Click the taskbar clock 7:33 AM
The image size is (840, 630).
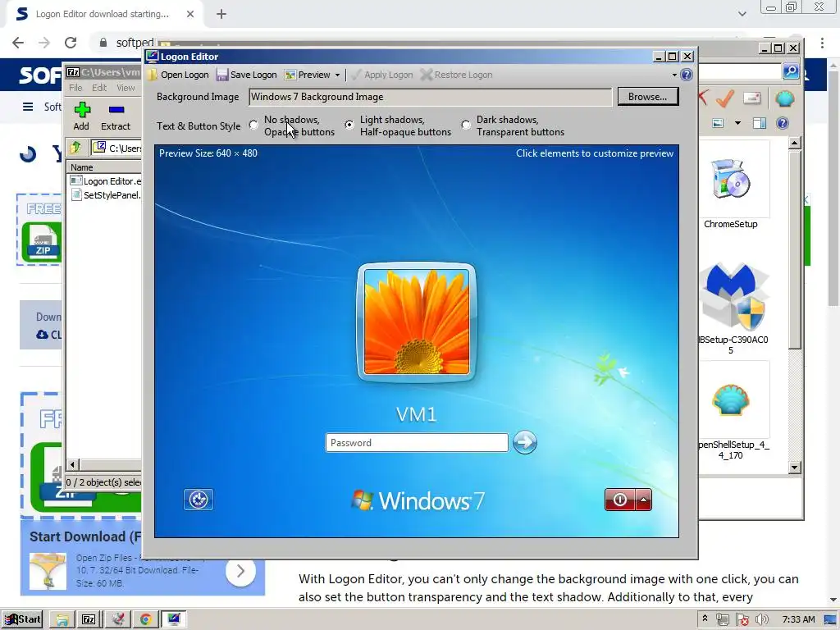pos(798,619)
